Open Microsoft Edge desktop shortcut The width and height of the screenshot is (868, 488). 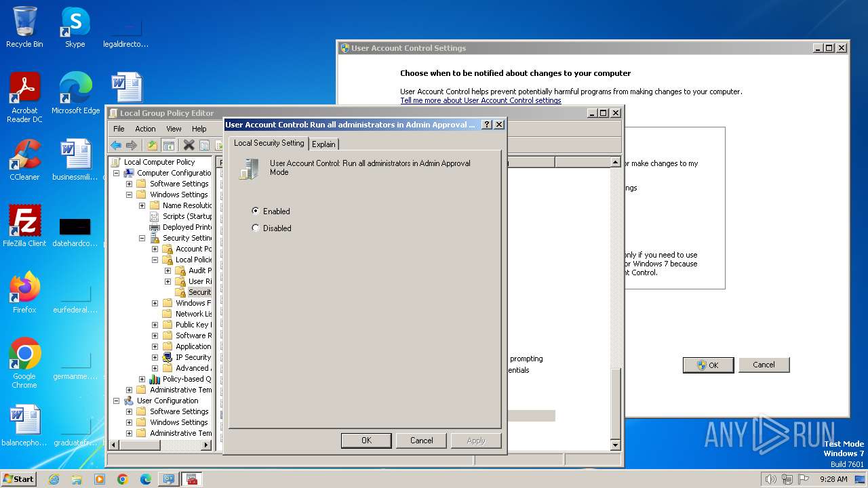pyautogui.click(x=75, y=94)
